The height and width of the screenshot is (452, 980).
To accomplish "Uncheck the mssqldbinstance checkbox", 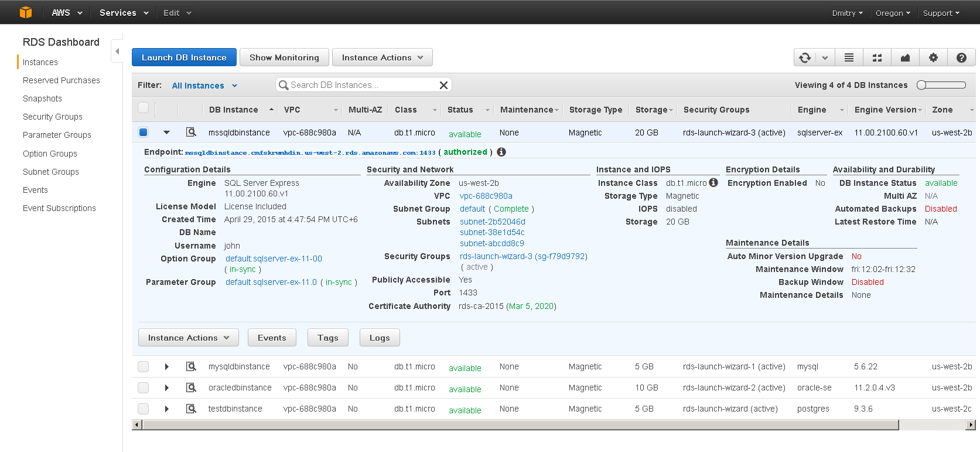I will pos(143,132).
